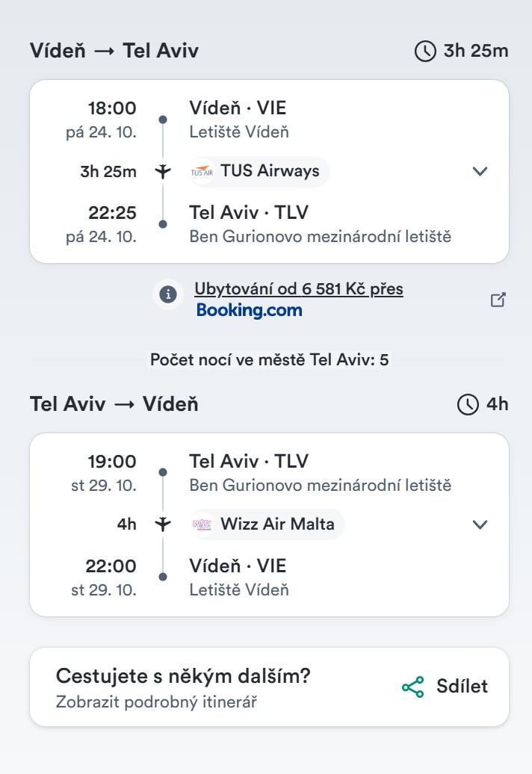Click the Booking.com logo text

[x=249, y=311]
